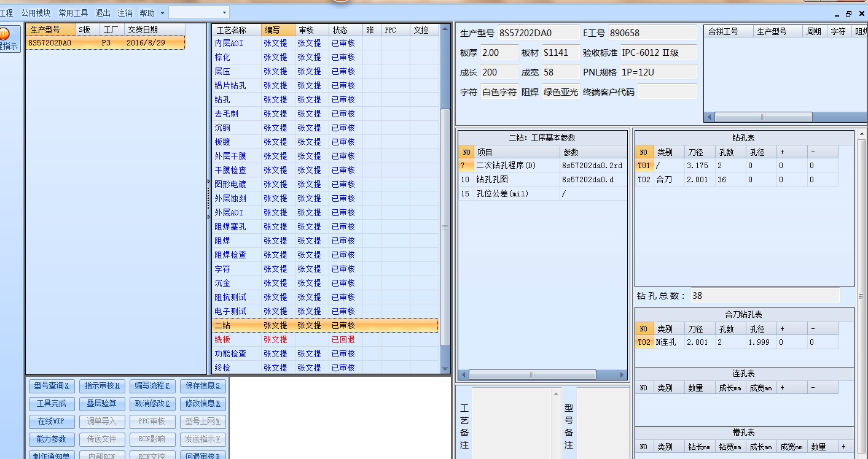868x459 pixels.
Task: Open the 公用模块 menu
Action: [36, 12]
